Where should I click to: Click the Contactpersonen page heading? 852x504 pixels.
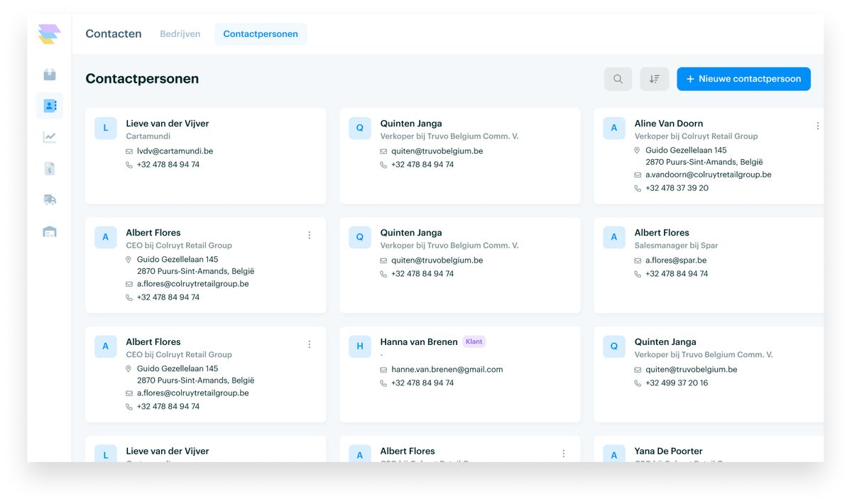click(142, 79)
